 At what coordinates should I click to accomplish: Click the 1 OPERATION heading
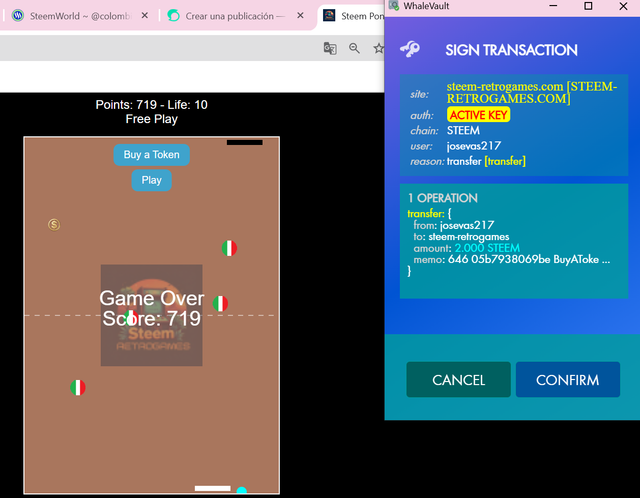click(443, 198)
